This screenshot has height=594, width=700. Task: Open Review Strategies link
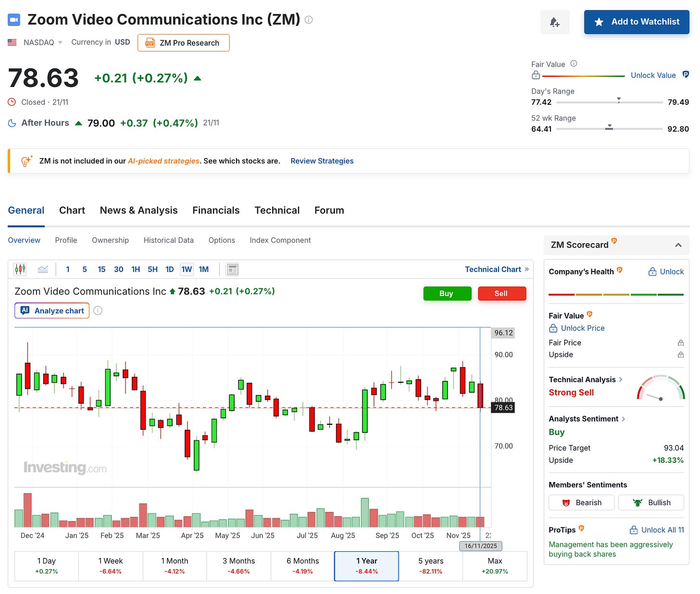(x=322, y=161)
